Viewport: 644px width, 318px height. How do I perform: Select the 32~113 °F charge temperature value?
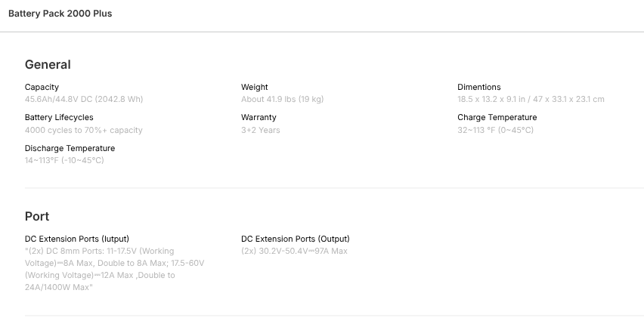(x=495, y=130)
